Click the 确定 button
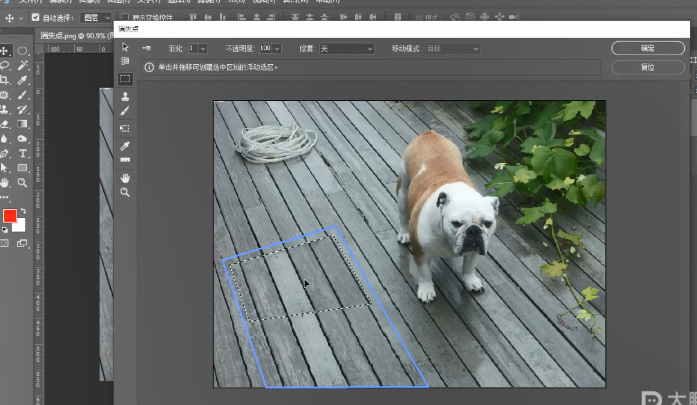The height and width of the screenshot is (405, 697). [x=648, y=48]
